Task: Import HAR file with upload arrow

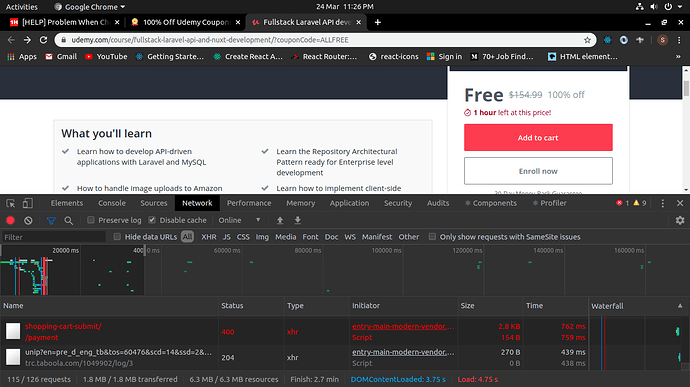Action: [x=280, y=220]
